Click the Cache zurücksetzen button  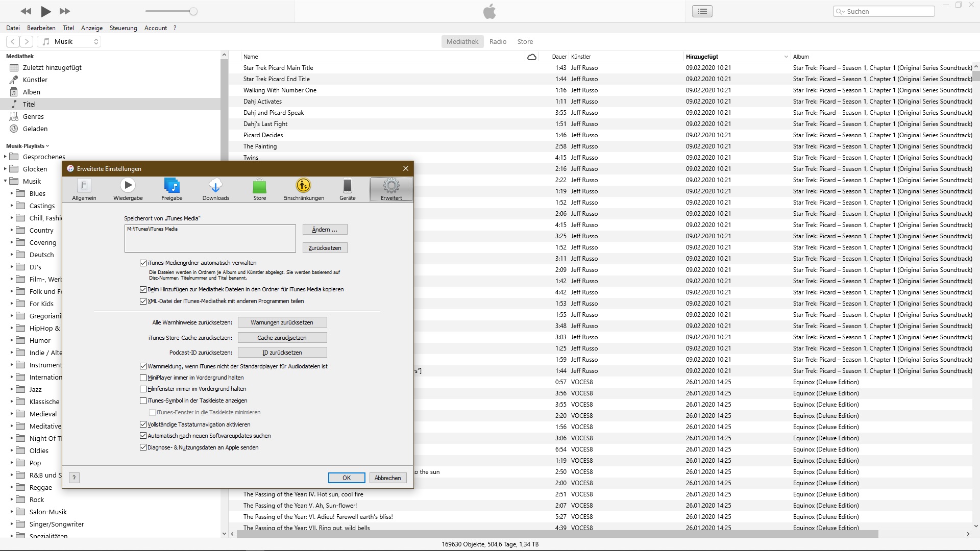282,338
